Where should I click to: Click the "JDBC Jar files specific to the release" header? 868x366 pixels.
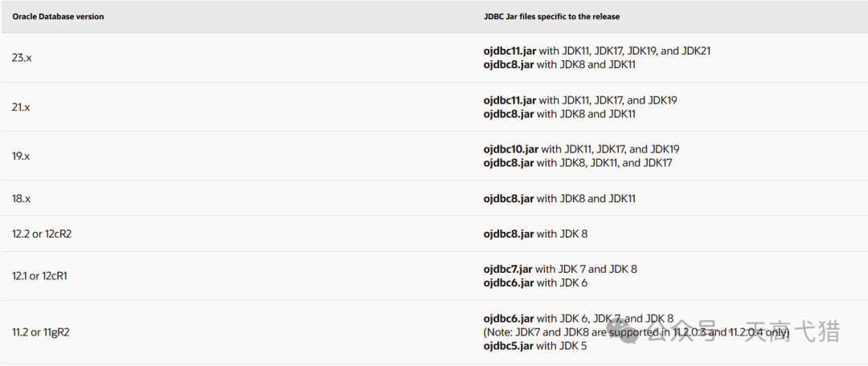coord(551,16)
